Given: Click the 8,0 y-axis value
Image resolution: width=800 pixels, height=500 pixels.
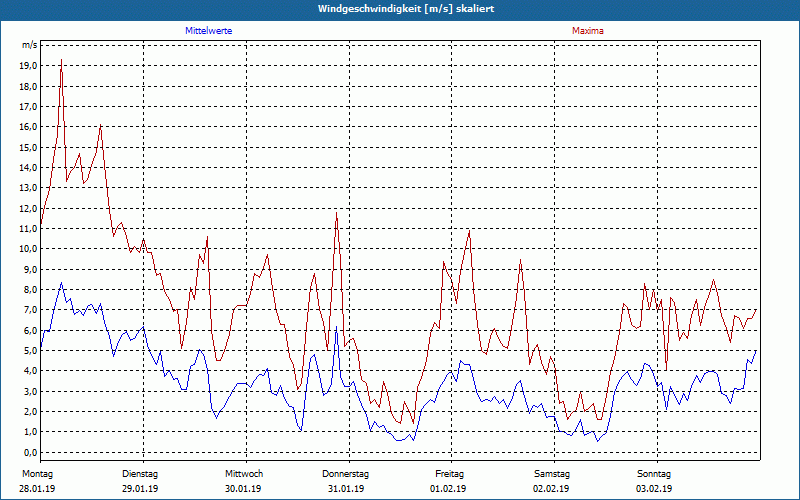Looking at the screenshot, I should pyautogui.click(x=30, y=290).
